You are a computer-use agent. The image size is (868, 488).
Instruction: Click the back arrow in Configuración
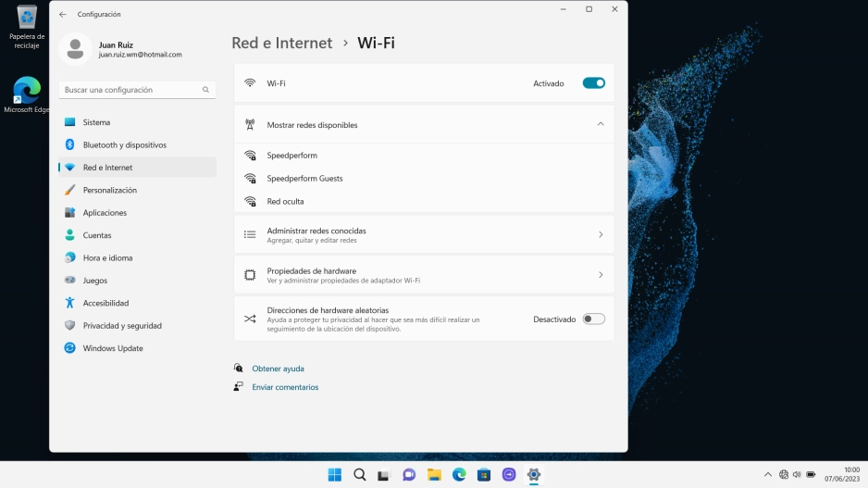tap(63, 15)
